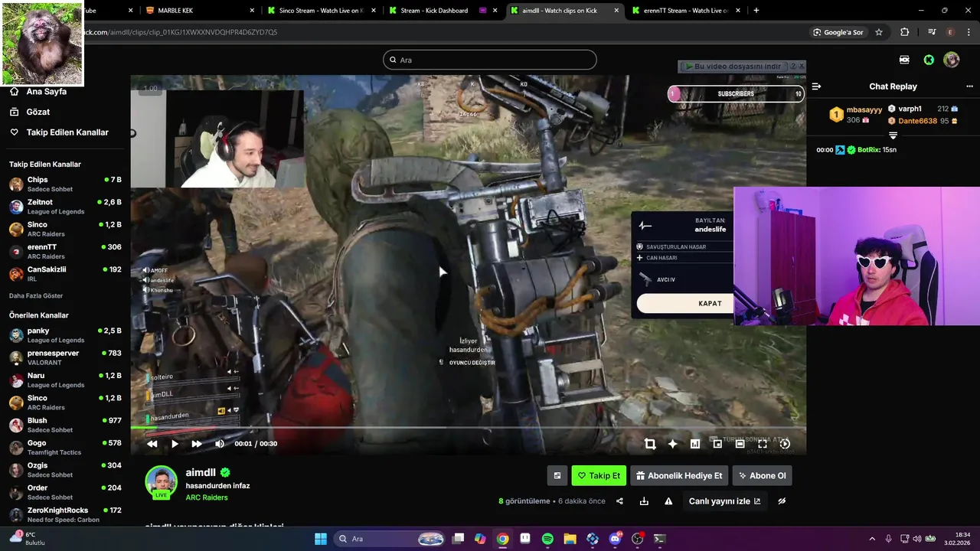Click Google'a Sor lens button
Image resolution: width=980 pixels, height=551 pixels.
[838, 32]
